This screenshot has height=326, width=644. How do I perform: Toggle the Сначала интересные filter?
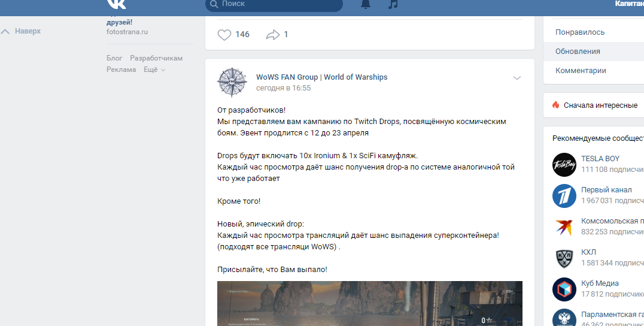[x=595, y=105]
